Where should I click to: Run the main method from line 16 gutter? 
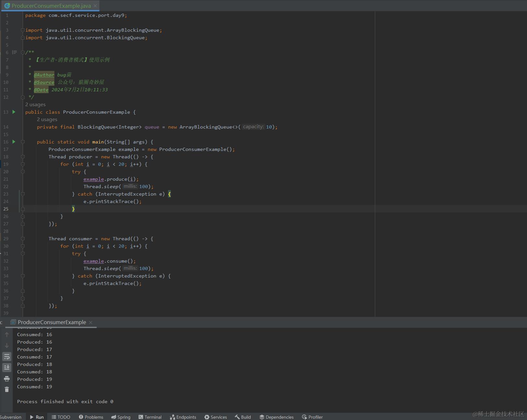coord(14,142)
